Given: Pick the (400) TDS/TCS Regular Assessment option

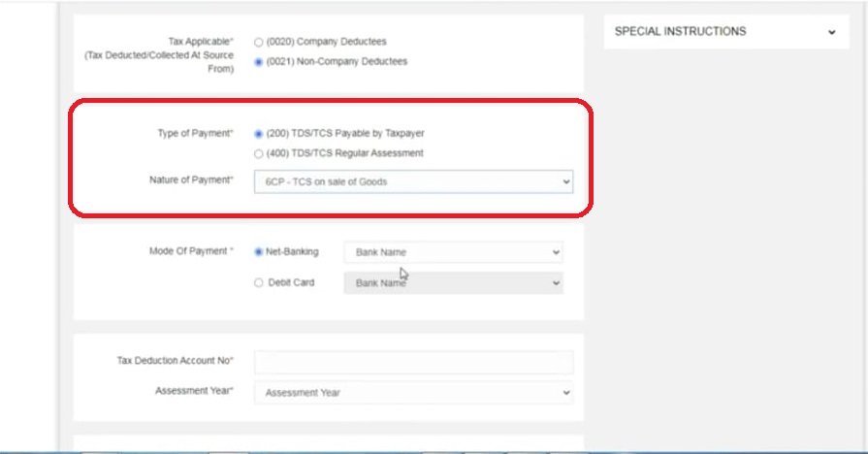Looking at the screenshot, I should pyautogui.click(x=258, y=153).
